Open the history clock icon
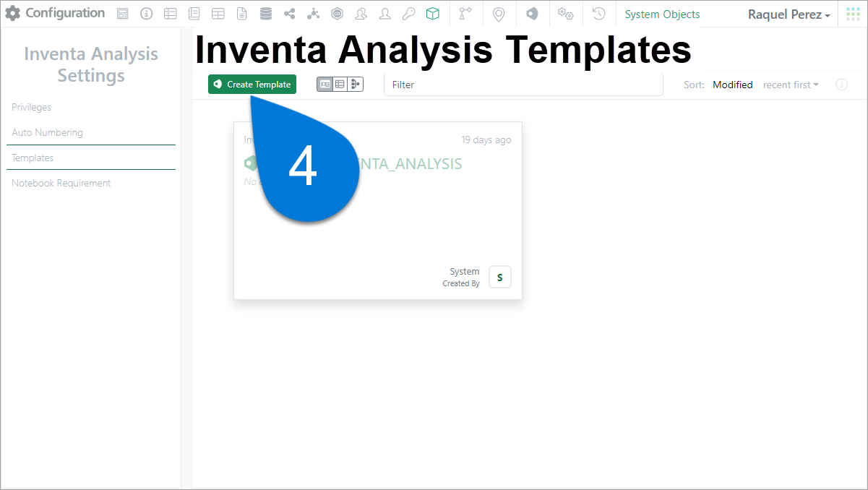Image resolution: width=868 pixels, height=490 pixels. 598,14
